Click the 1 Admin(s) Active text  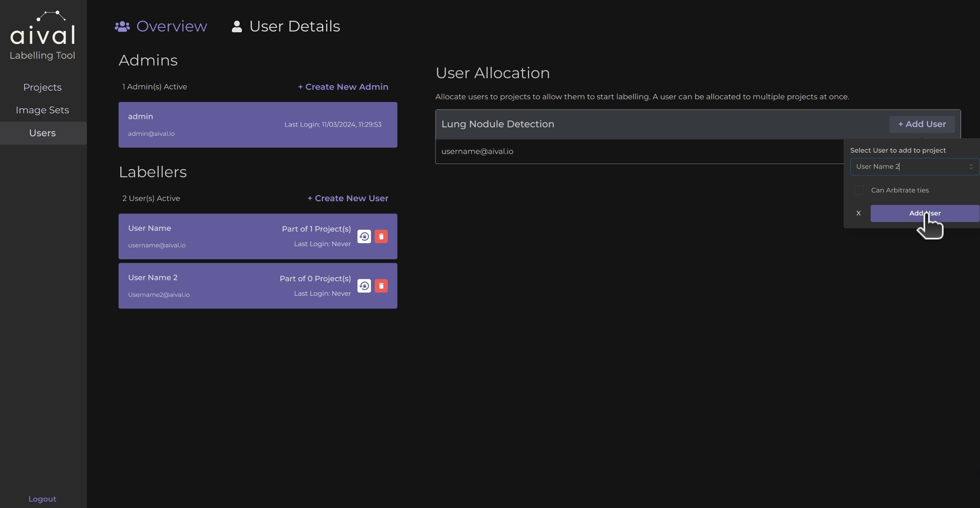[x=155, y=87]
